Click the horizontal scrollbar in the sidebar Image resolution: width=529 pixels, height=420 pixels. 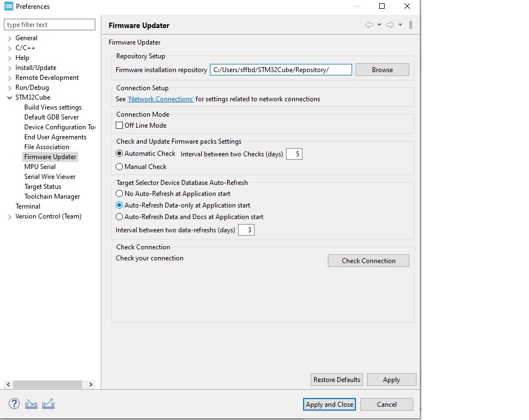[47, 385]
